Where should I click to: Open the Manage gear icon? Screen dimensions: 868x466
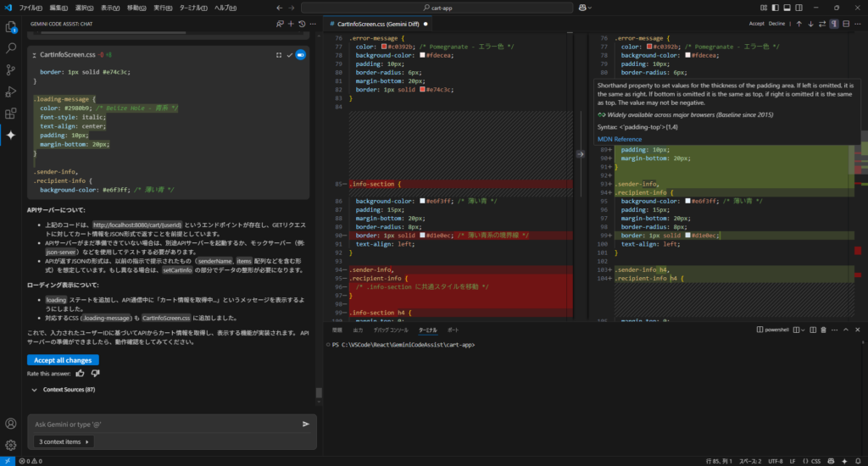[10, 445]
